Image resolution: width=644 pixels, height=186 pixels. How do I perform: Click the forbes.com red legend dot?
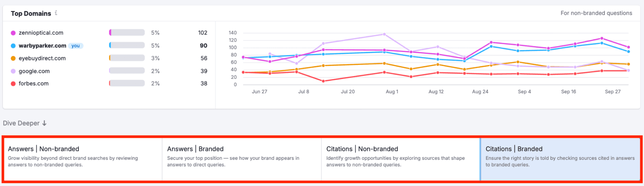click(13, 84)
